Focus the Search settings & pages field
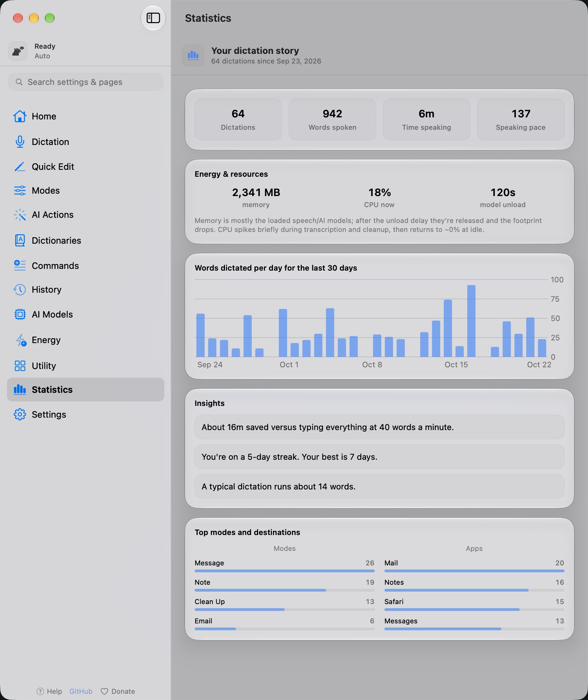The width and height of the screenshot is (588, 700). click(86, 82)
